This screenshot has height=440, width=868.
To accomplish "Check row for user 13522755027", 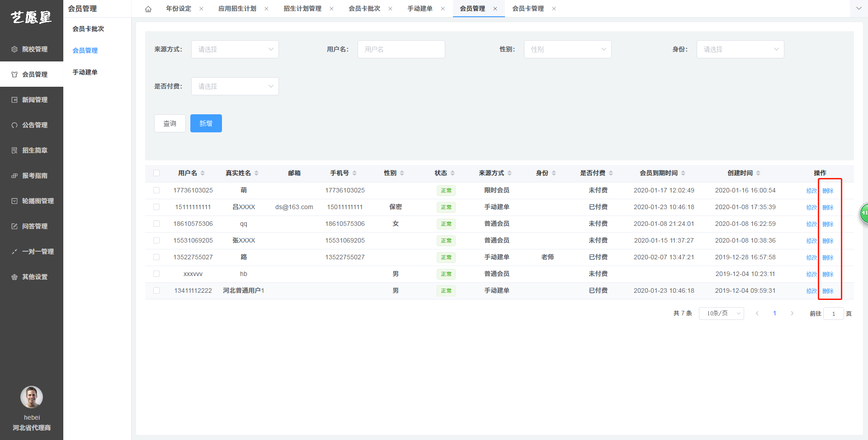I will click(156, 257).
